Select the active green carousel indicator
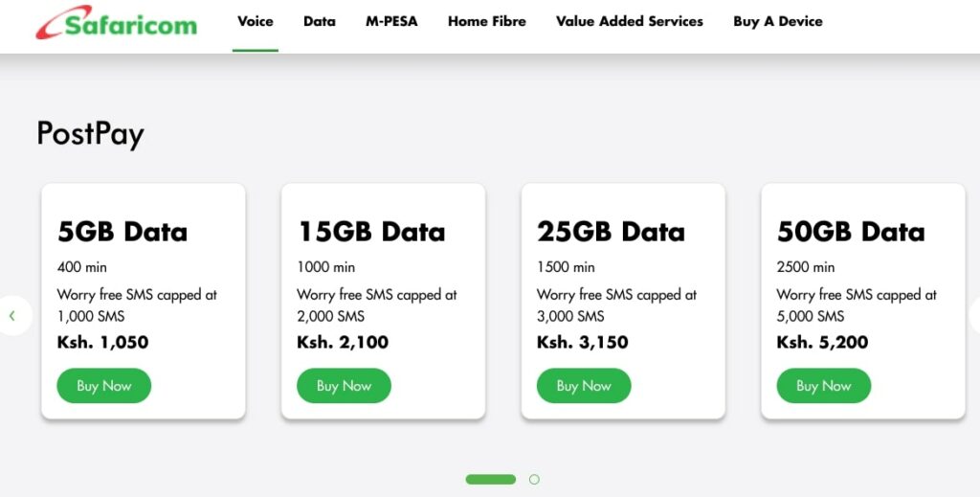This screenshot has width=980, height=497. 491,480
